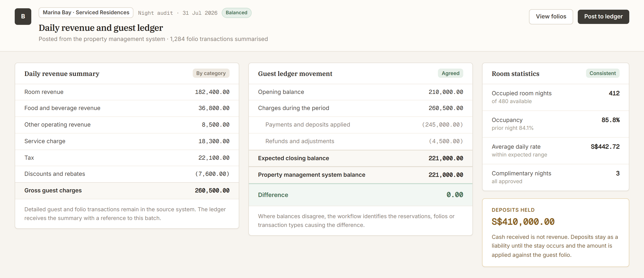Select Expected closing balance label

(293, 158)
